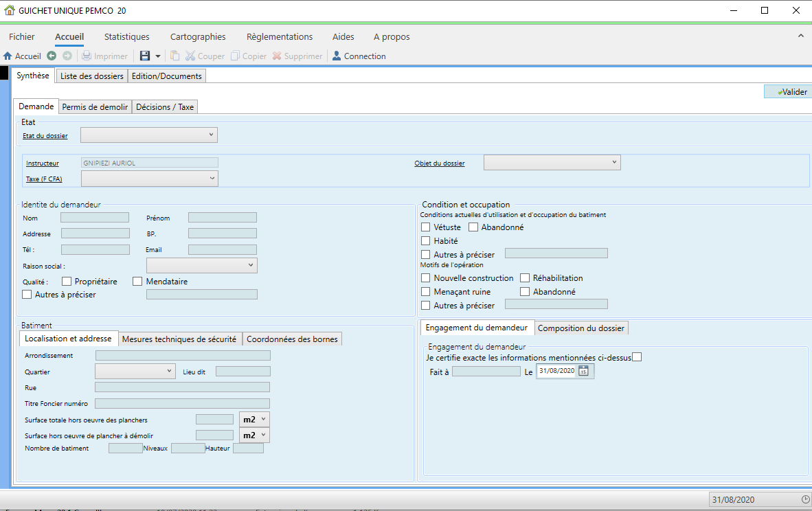Click the Accueil home icon in toolbar
Viewport: 812px width, 511px height.
coord(8,56)
